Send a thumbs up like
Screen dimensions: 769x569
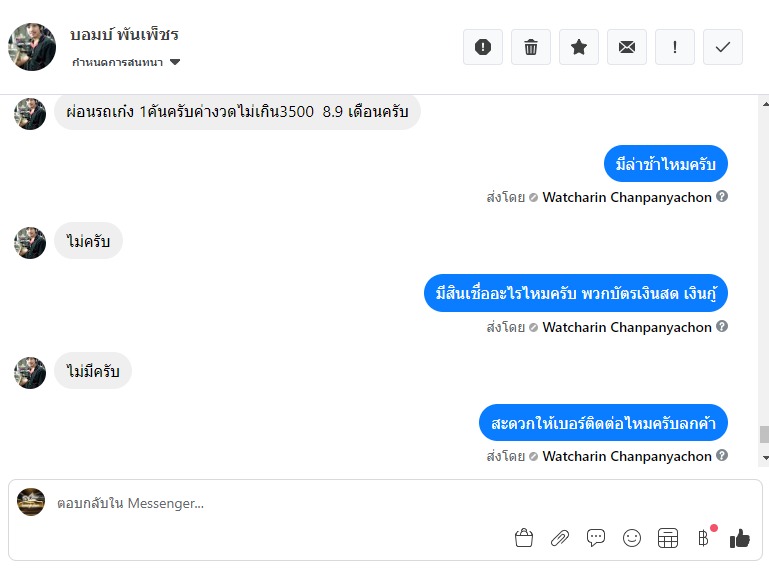pos(740,538)
